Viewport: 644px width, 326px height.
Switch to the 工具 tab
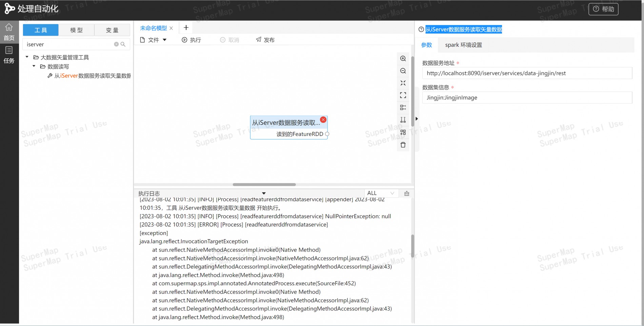[x=41, y=30]
